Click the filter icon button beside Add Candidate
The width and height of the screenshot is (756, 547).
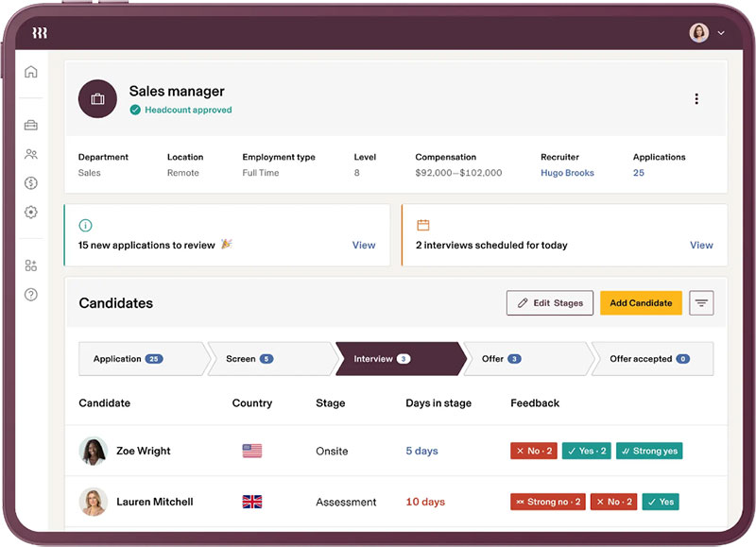pyautogui.click(x=701, y=303)
